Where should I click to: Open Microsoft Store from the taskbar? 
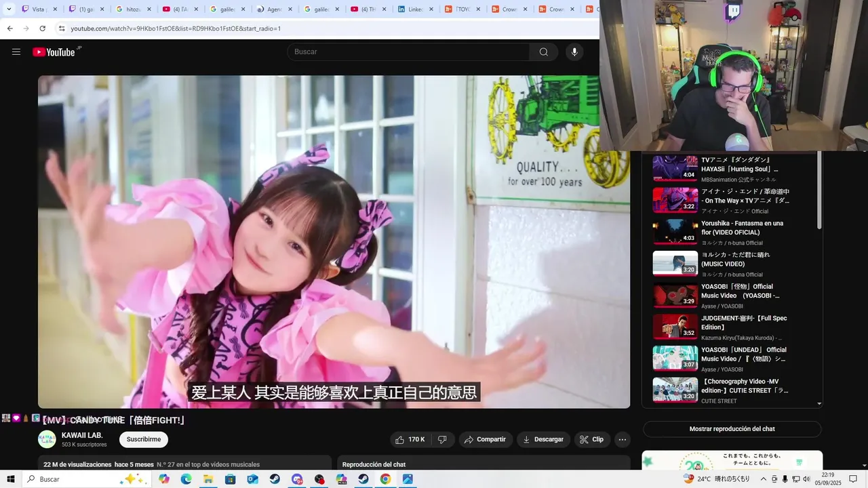point(230,479)
